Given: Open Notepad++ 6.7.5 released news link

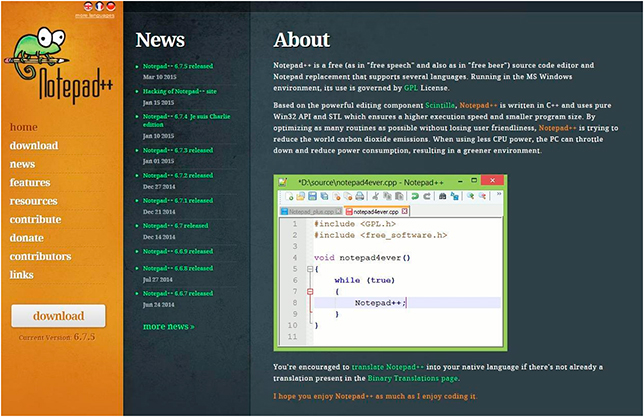Looking at the screenshot, I should point(178,66).
